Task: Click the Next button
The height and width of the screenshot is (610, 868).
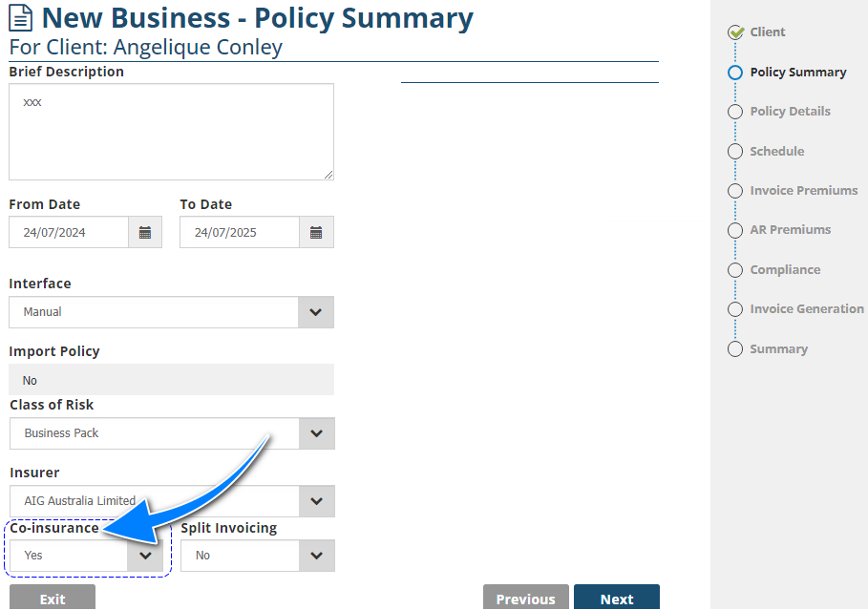Action: pos(617,599)
